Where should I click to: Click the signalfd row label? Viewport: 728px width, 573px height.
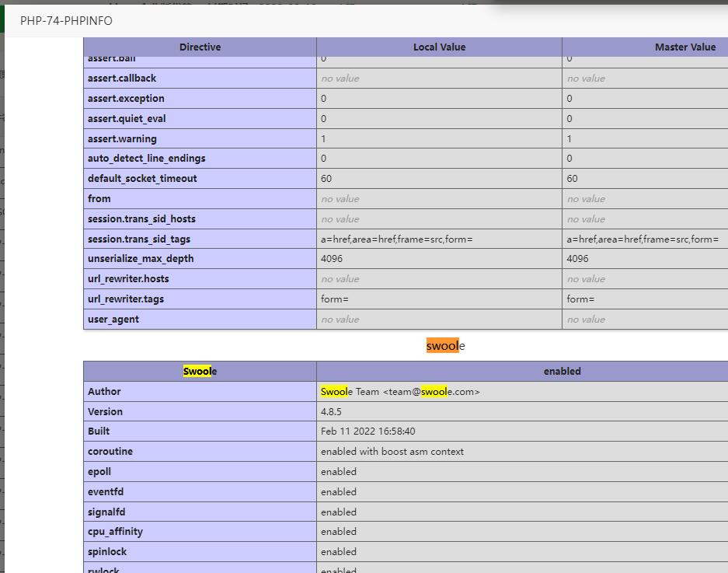tap(106, 512)
